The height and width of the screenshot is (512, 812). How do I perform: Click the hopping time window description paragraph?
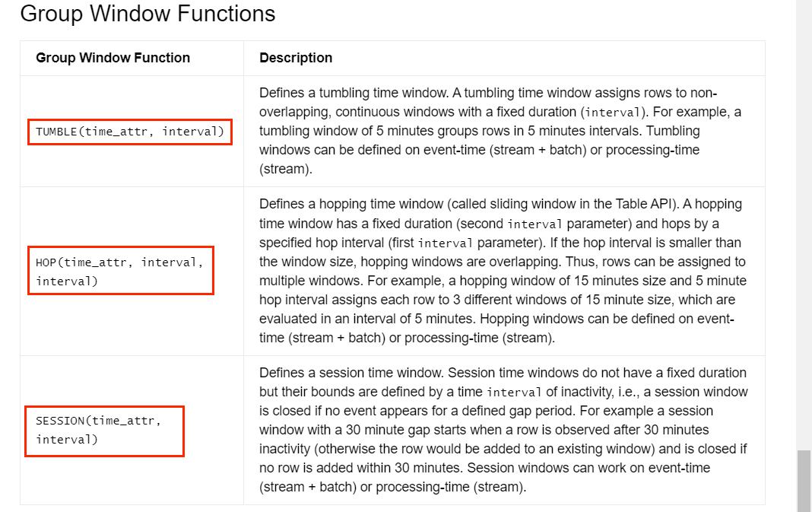[503, 271]
